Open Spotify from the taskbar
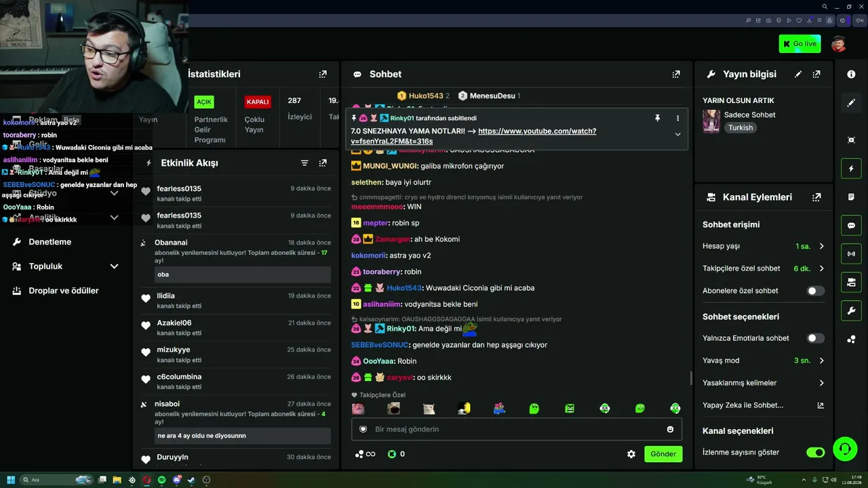The width and height of the screenshot is (868, 488). [161, 480]
